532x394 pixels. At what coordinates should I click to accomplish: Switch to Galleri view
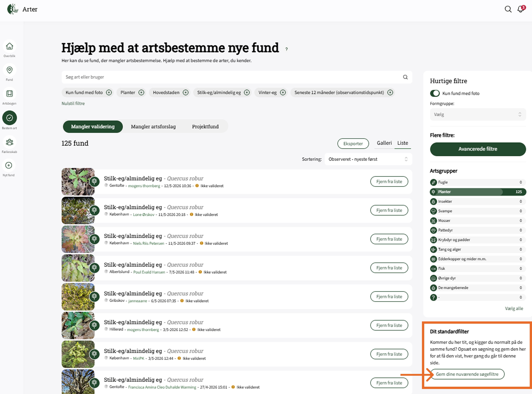[x=384, y=143]
